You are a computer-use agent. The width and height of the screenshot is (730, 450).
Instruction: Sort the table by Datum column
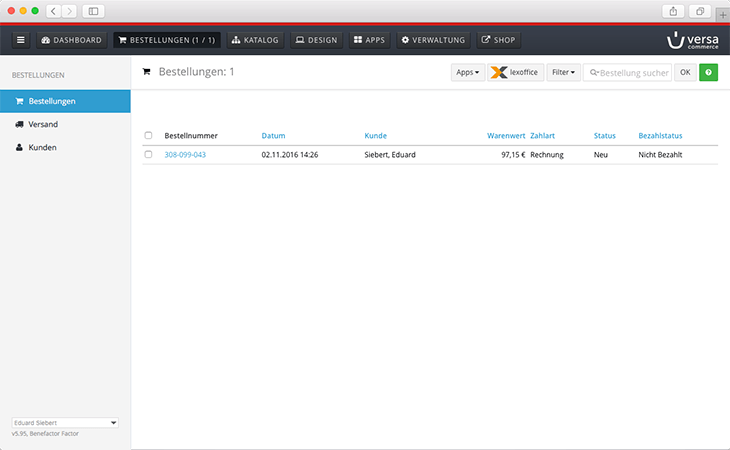pyautogui.click(x=273, y=136)
